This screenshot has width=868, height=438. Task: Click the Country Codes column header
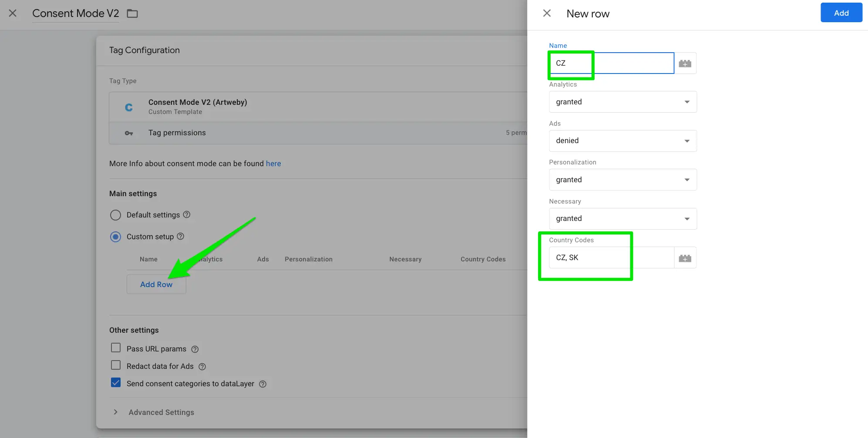pyautogui.click(x=483, y=259)
